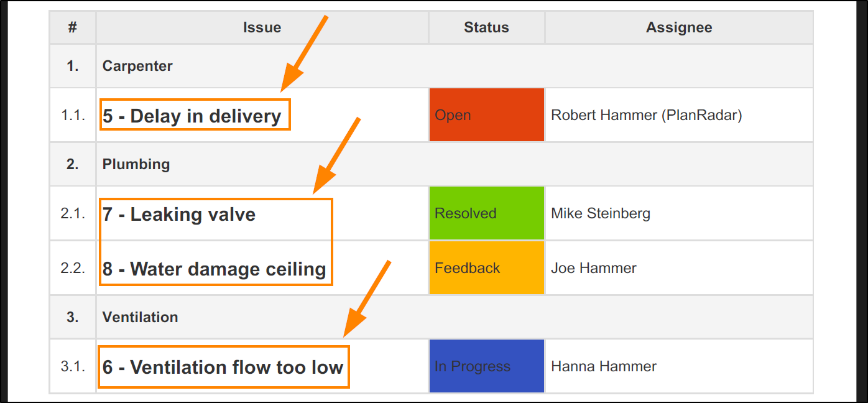The width and height of the screenshot is (868, 403).
Task: Click row number 2.2.
Action: [73, 268]
